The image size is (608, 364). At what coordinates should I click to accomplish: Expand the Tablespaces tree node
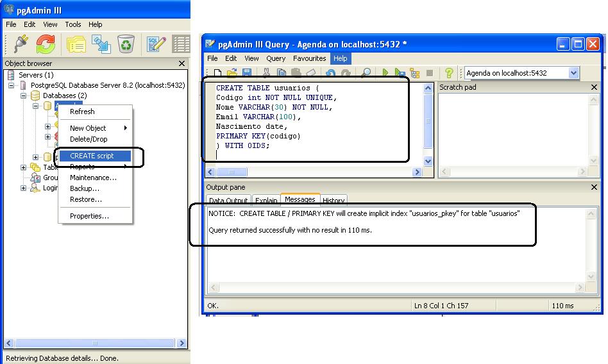click(x=23, y=167)
